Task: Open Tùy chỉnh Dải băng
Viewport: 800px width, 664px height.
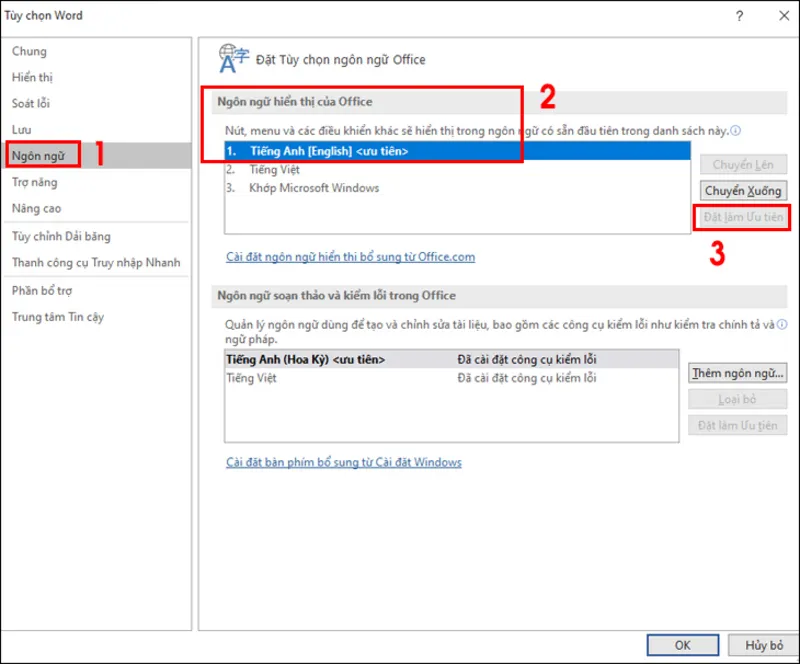Action: [x=61, y=236]
